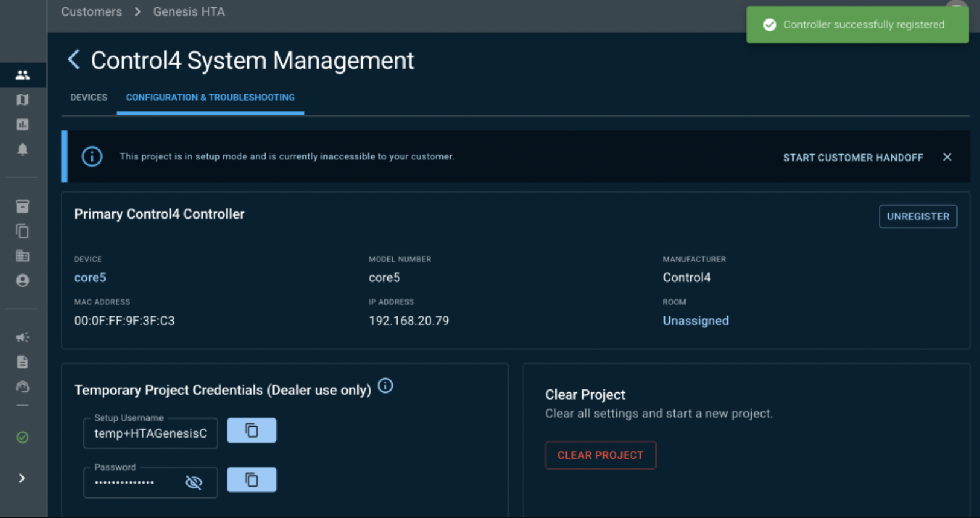Open the stacked copies icon in sidebar

click(x=22, y=231)
